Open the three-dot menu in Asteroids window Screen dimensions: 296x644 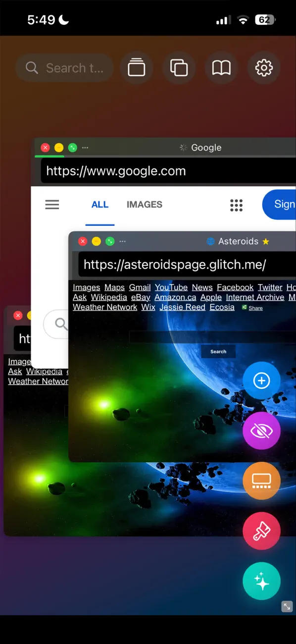click(x=122, y=241)
